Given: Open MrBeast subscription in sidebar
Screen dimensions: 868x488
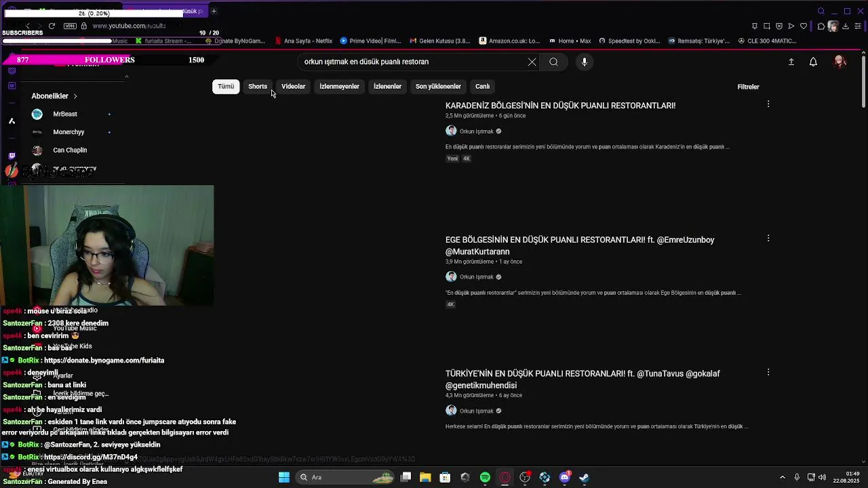Looking at the screenshot, I should pos(65,114).
